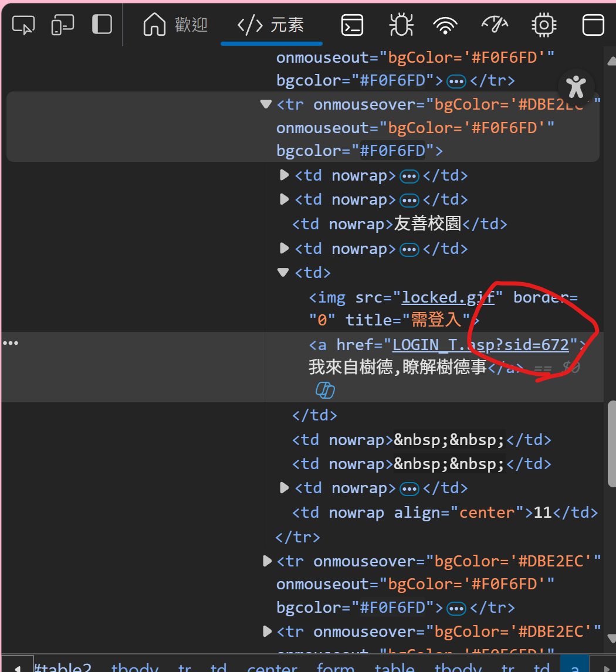Click #table2 in the breadcrumb bar
Image resolution: width=616 pixels, height=672 pixels.
(63, 667)
